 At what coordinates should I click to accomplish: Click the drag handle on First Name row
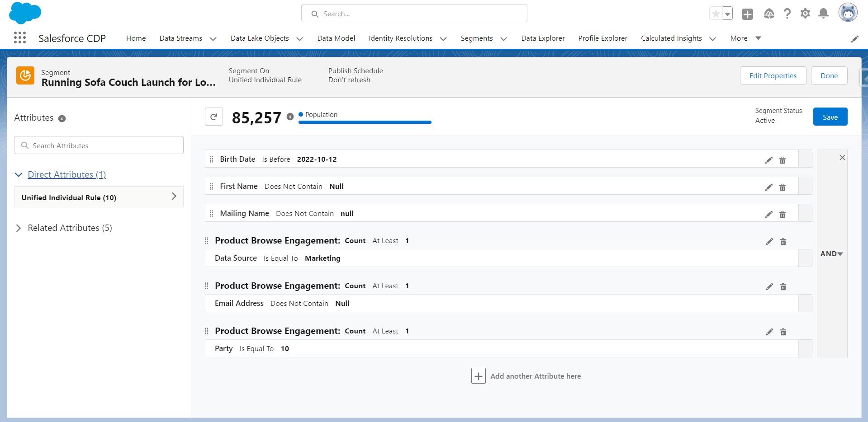pos(211,186)
